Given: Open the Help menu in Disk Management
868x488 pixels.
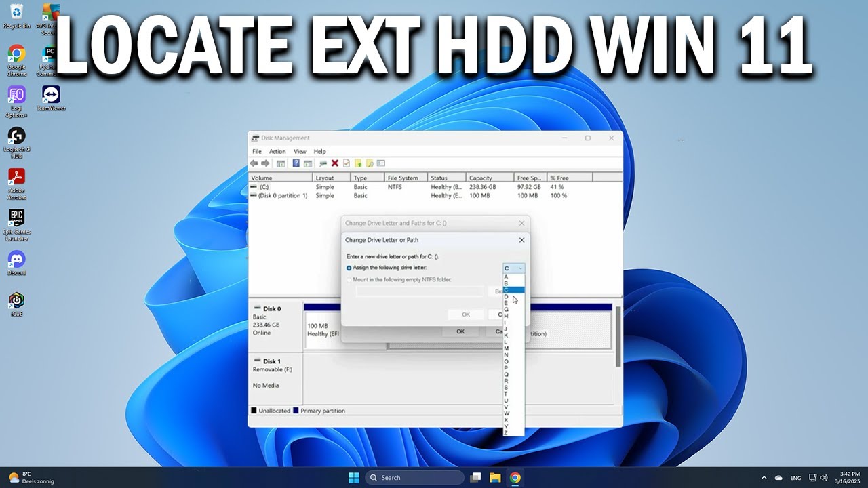Looking at the screenshot, I should coord(320,152).
